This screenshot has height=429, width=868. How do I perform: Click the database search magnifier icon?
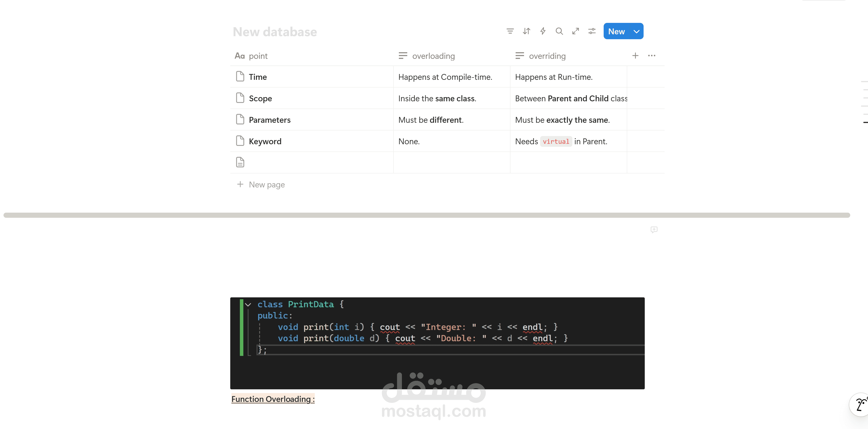559,31
